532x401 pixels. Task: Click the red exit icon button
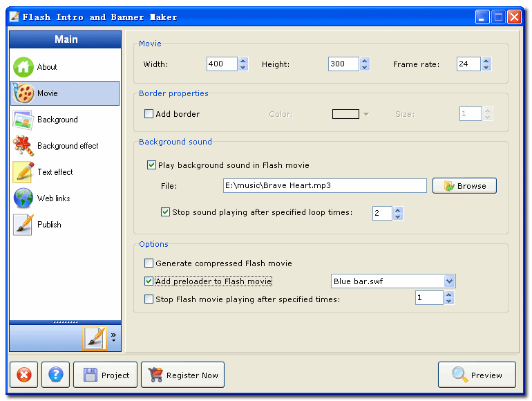point(24,375)
